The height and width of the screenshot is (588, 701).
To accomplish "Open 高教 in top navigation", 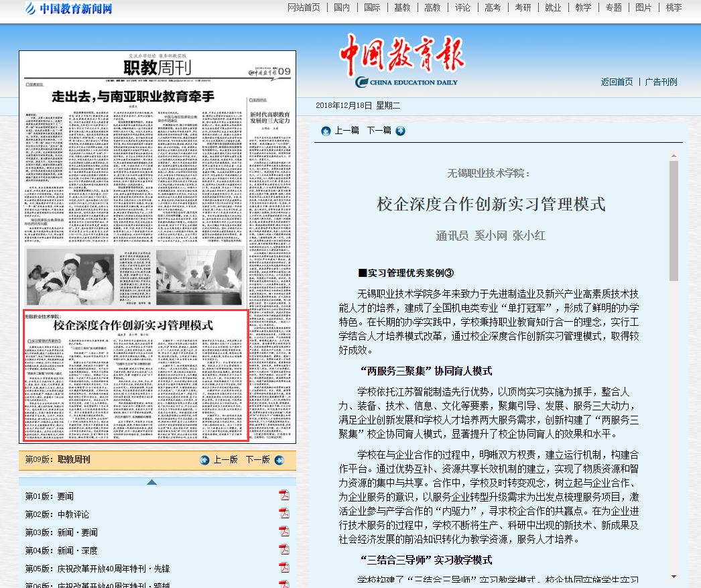I will point(432,8).
